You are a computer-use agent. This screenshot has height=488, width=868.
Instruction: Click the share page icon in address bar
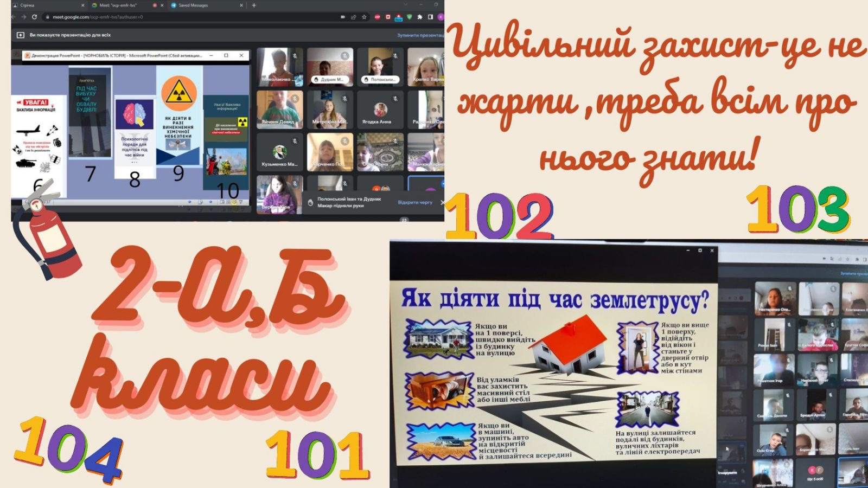pos(353,17)
